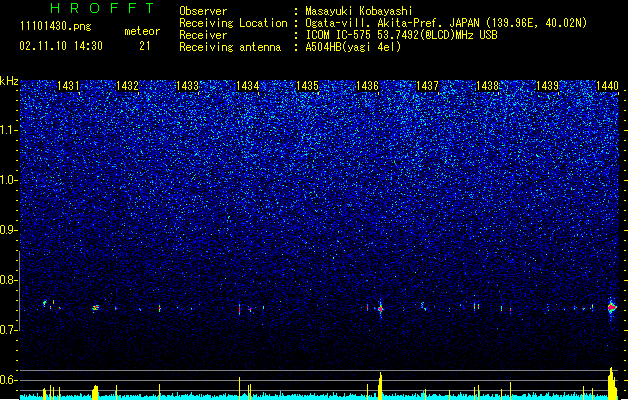
Task: Click the 0.7 kHz axis label
Action: (8, 330)
